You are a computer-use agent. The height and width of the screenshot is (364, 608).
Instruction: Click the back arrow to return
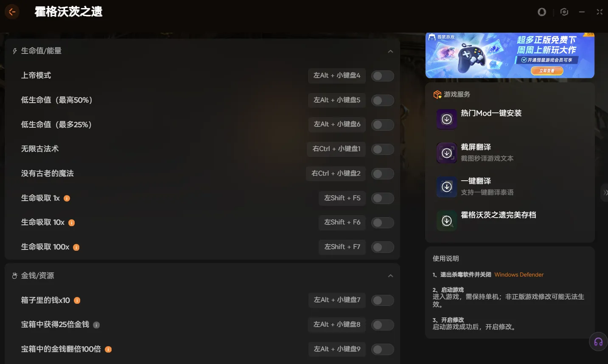[12, 12]
